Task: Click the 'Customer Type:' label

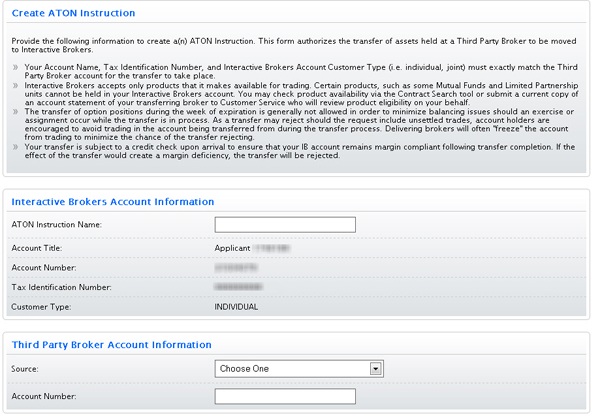Action: pyautogui.click(x=41, y=307)
